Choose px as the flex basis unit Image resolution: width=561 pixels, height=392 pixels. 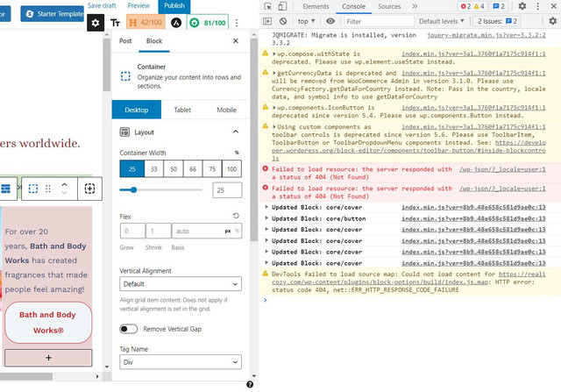228,232
